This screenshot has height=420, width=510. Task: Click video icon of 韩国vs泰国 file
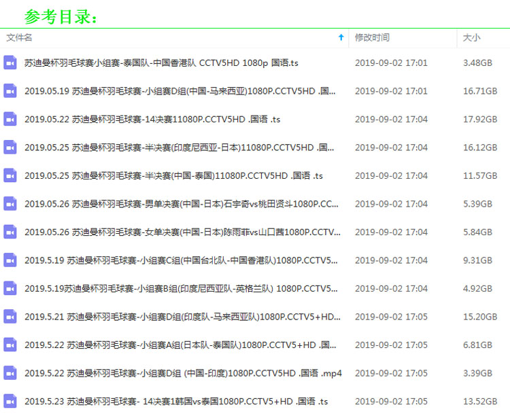pyautogui.click(x=10, y=401)
